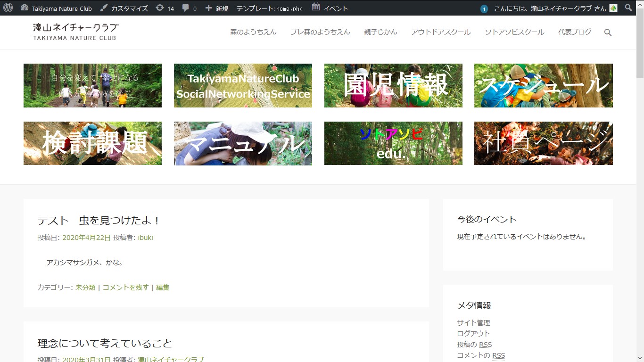Open the site navigation search icon
Image resolution: width=644 pixels, height=362 pixels.
(608, 33)
